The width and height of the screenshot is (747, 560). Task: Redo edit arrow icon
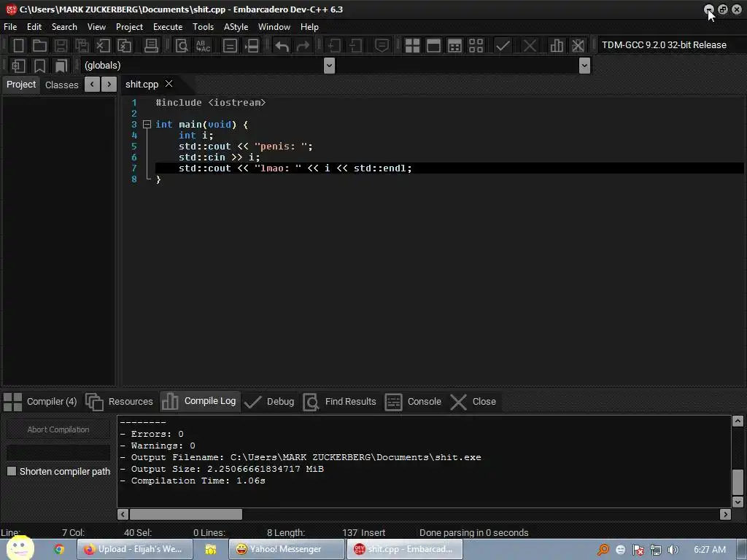[303, 46]
